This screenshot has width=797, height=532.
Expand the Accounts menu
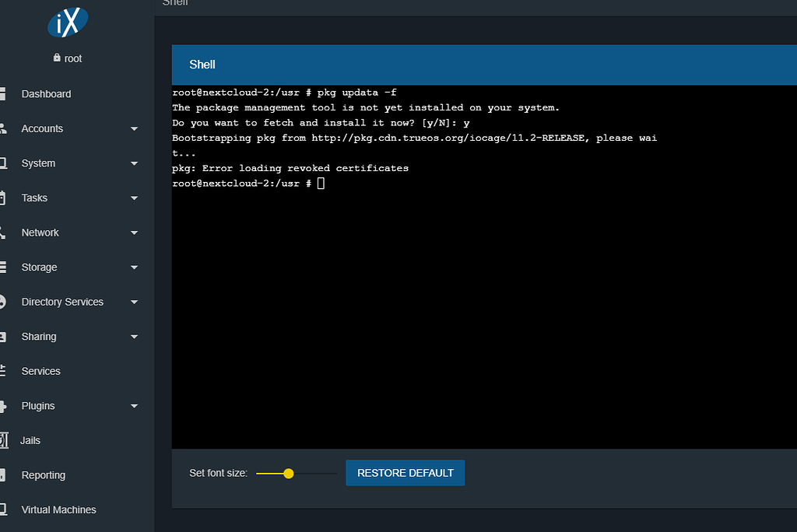(134, 128)
